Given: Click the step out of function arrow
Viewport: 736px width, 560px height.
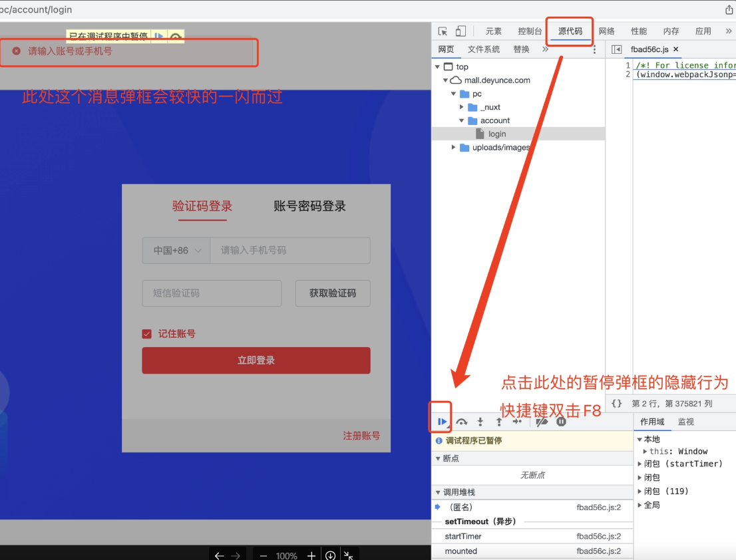Looking at the screenshot, I should tap(499, 422).
